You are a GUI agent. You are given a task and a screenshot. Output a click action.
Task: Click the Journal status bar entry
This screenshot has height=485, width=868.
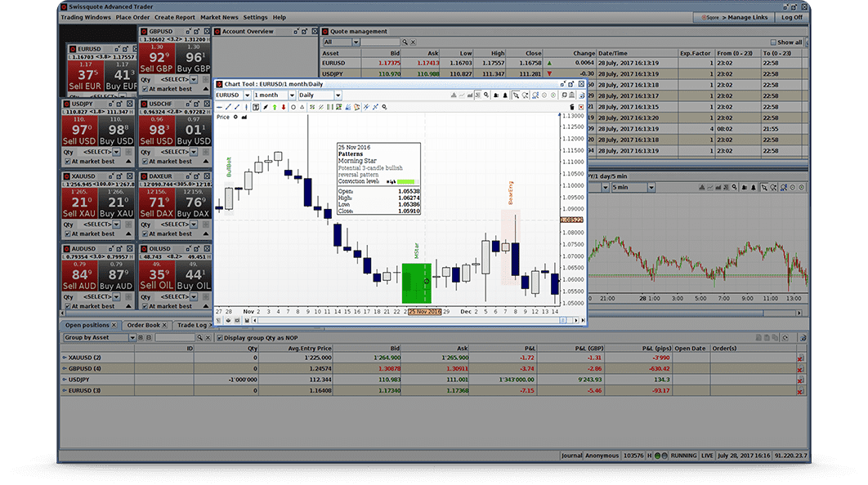click(571, 456)
